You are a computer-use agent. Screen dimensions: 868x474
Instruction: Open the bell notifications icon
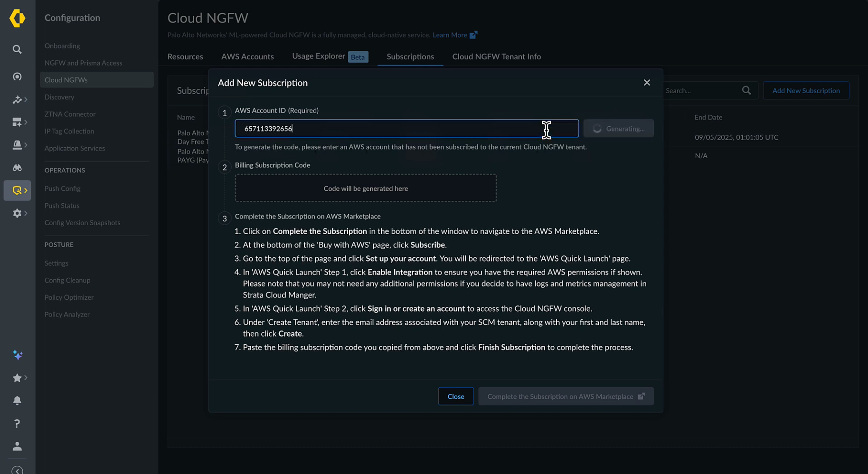pyautogui.click(x=17, y=401)
